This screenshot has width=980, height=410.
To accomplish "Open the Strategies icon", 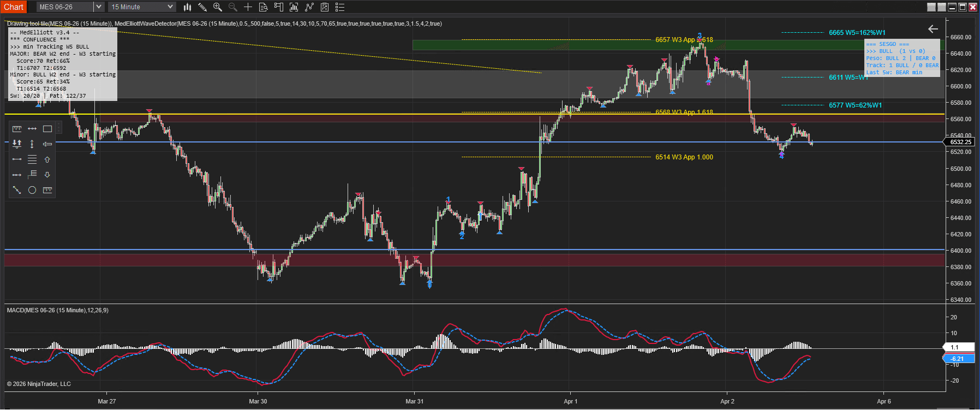I will 325,7.
